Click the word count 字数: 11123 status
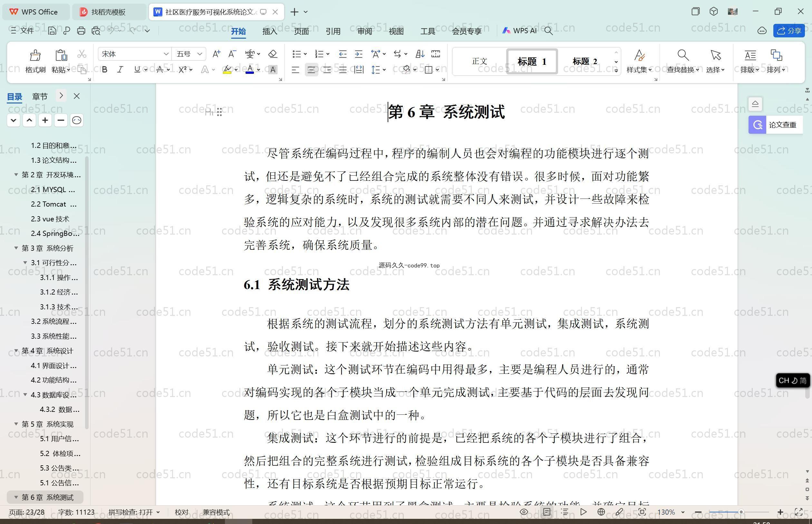 [x=76, y=512]
